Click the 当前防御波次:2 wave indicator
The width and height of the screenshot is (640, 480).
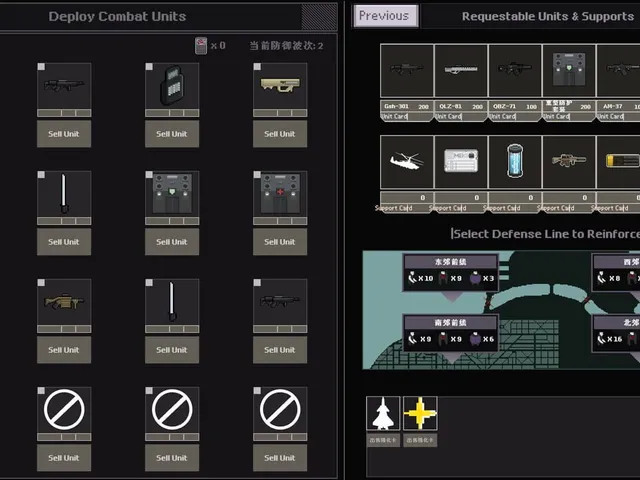tap(286, 46)
